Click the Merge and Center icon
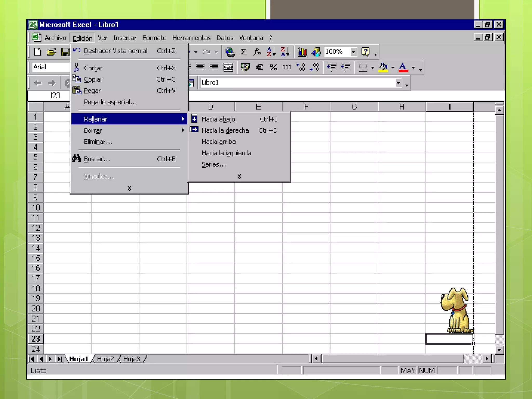 coord(228,67)
